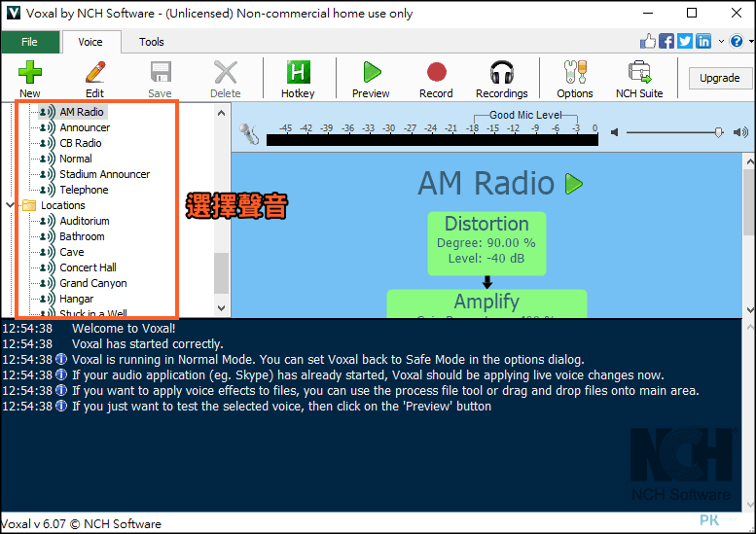Adjust the volume slider handle
Viewport: 756px width, 534px height.
(x=718, y=132)
